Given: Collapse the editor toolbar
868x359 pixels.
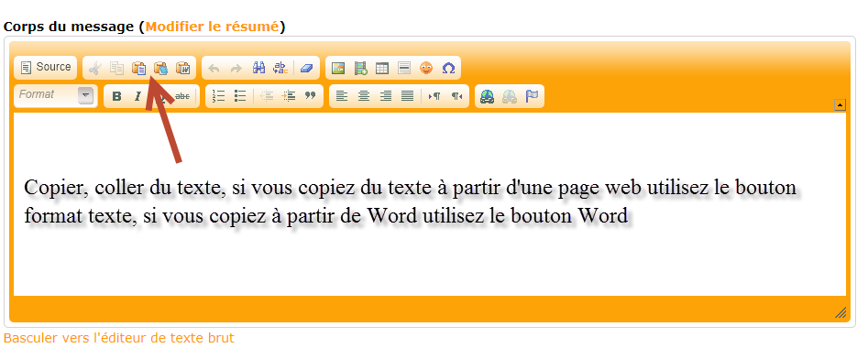Looking at the screenshot, I should 841,105.
